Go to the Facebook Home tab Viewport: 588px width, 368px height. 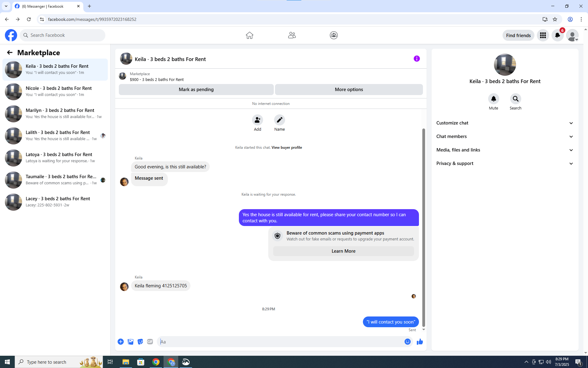pos(249,35)
